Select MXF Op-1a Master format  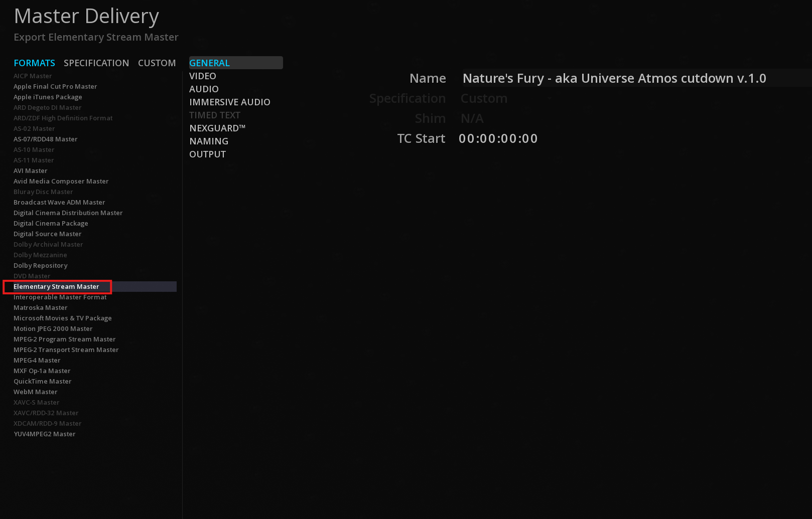[x=42, y=371]
